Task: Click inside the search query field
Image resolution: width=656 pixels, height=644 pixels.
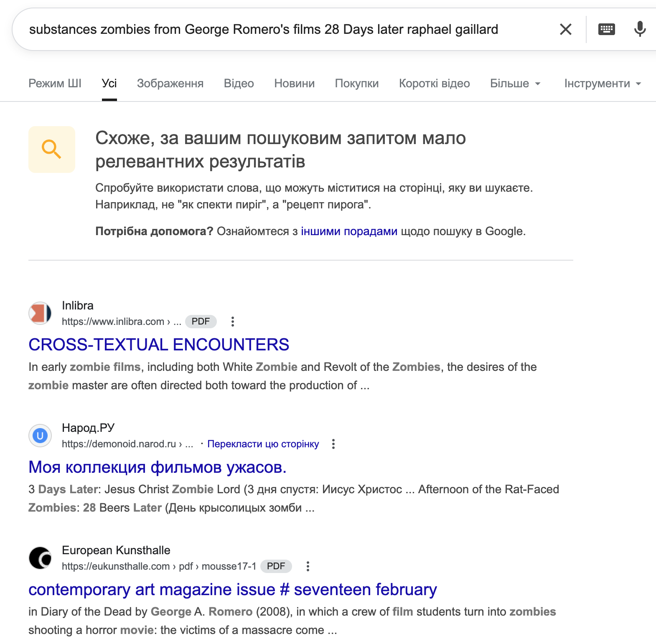Action: tap(263, 29)
